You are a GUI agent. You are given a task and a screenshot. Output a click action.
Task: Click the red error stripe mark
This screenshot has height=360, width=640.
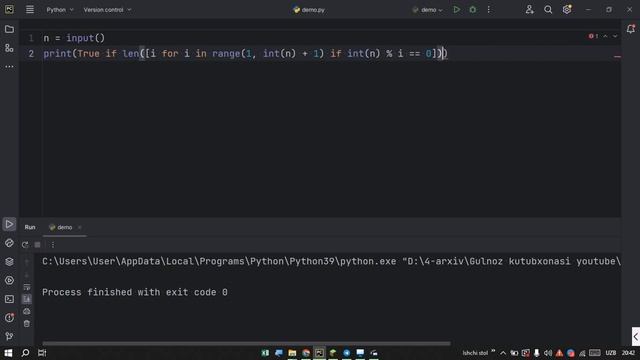tap(617, 56)
